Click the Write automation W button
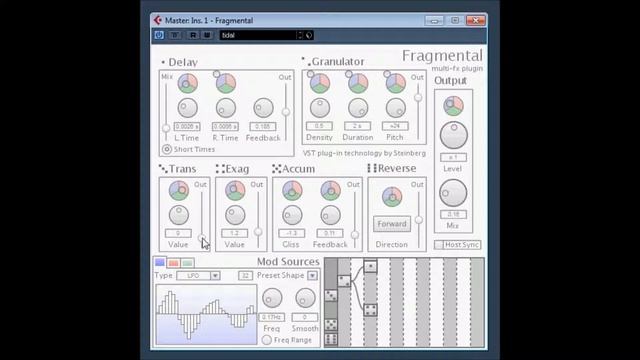Image resolution: width=640 pixels, height=360 pixels. pos(207,35)
